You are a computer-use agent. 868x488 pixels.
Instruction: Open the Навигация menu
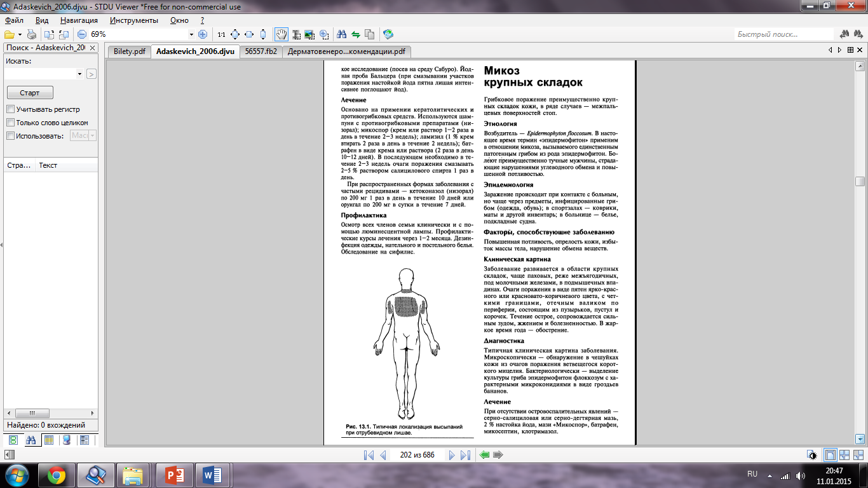pos(79,20)
